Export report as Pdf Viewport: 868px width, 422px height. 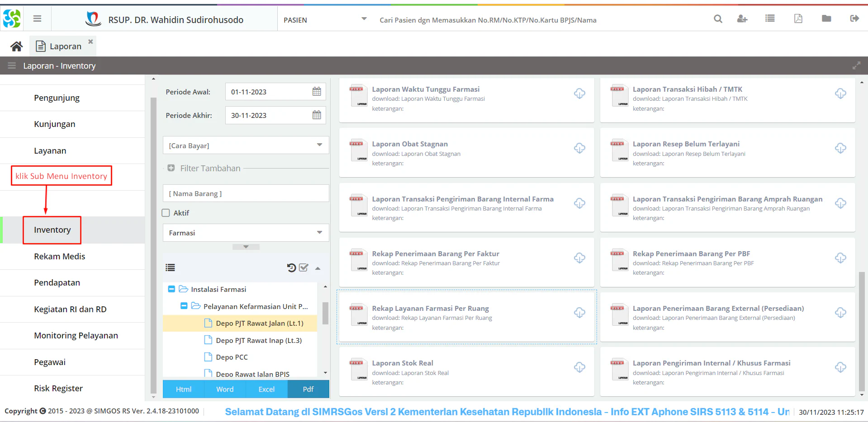point(308,389)
